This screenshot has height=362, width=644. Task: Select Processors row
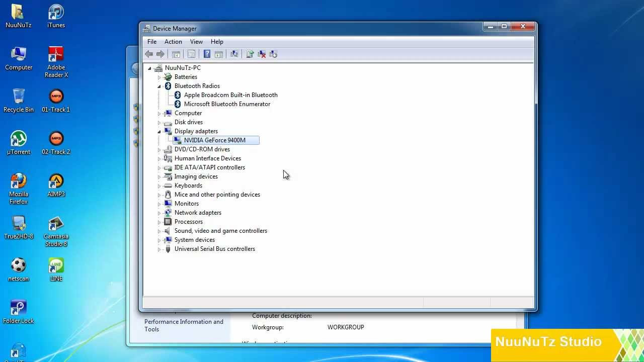(x=188, y=222)
